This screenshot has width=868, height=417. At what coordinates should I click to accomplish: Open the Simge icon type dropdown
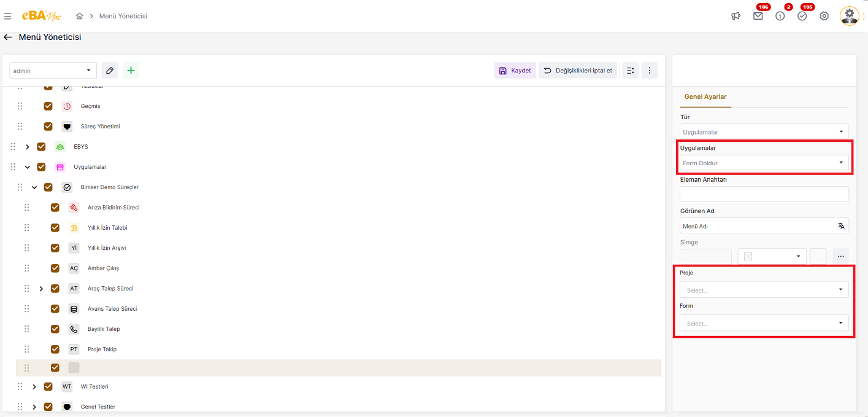[772, 256]
